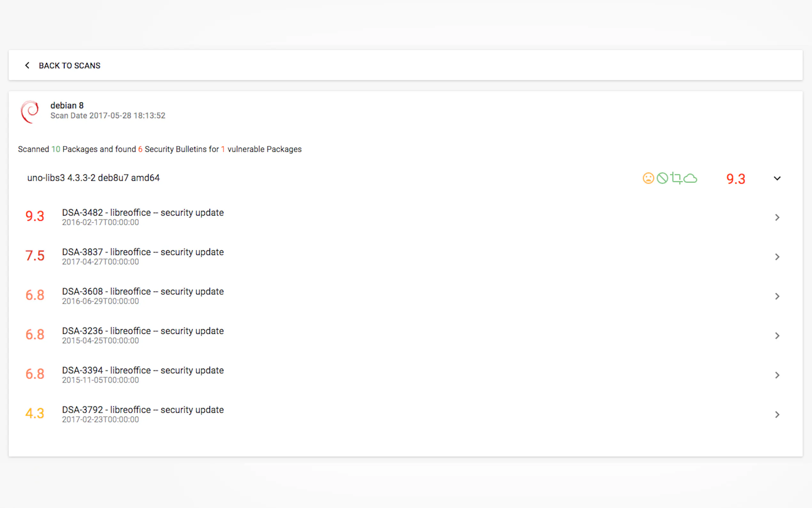The width and height of the screenshot is (812, 508).
Task: Go back using BACK TO SCANS
Action: point(69,66)
